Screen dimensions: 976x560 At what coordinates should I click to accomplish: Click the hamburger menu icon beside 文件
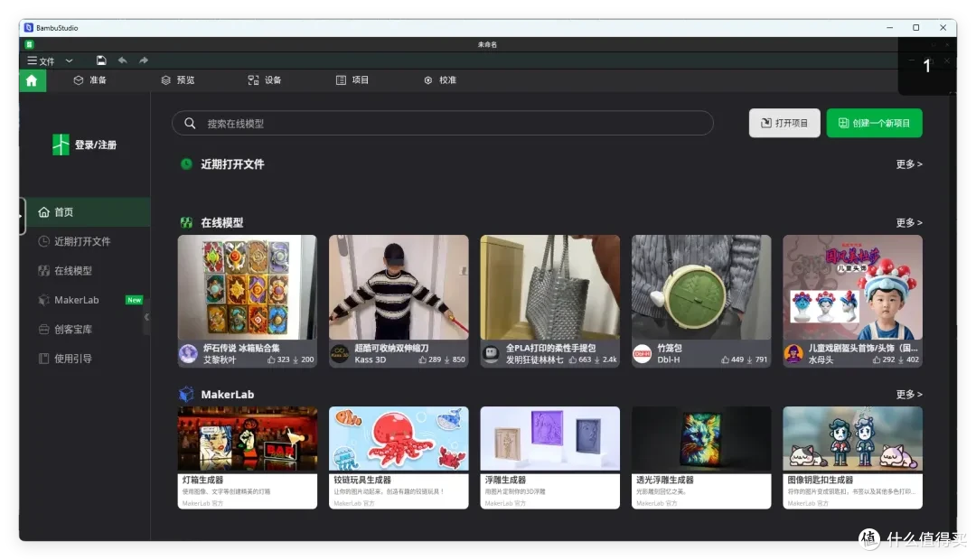coord(32,61)
